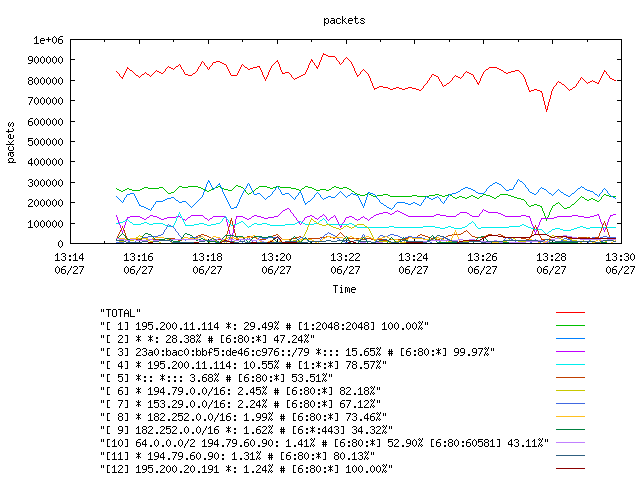Click the 600000 y-axis tick label
This screenshot has height=480, width=640.
pyautogui.click(x=46, y=122)
